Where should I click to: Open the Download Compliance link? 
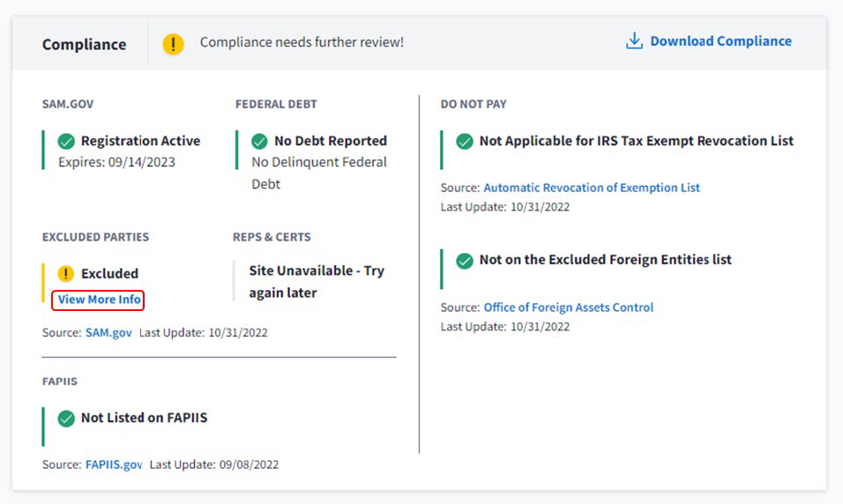720,41
